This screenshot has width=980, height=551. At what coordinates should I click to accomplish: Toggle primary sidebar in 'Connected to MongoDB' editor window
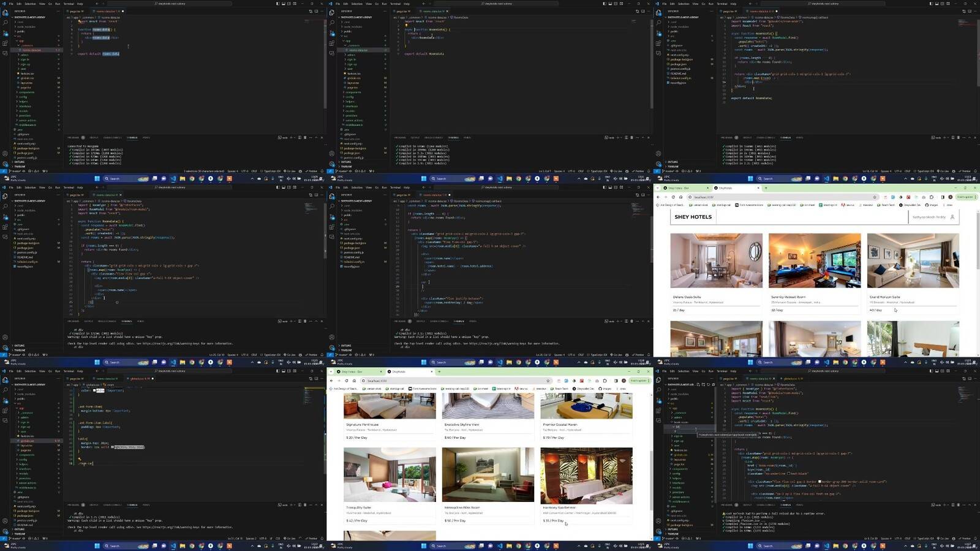[x=277, y=4]
